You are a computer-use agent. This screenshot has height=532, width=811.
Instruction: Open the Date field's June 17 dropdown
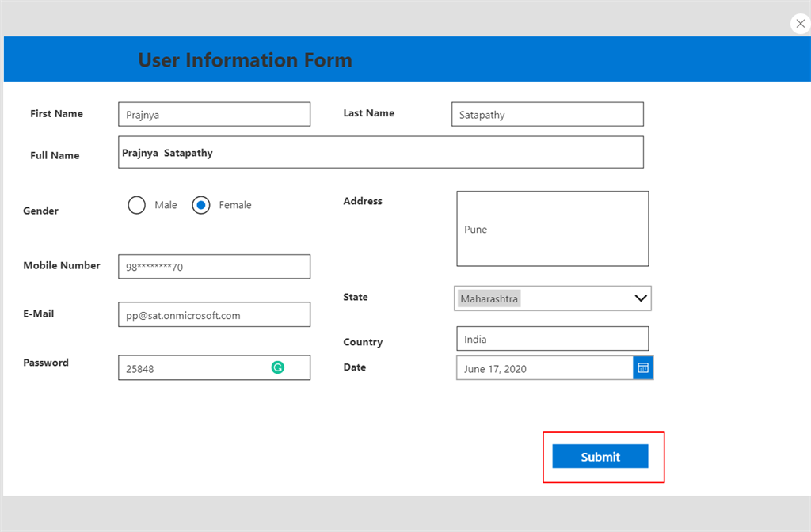643,367
